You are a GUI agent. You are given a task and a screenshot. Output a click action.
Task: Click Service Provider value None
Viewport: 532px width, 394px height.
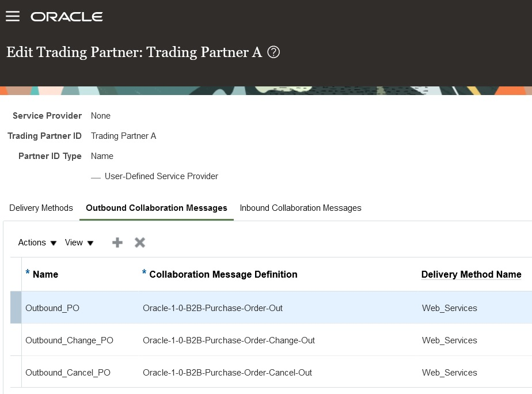[100, 116]
